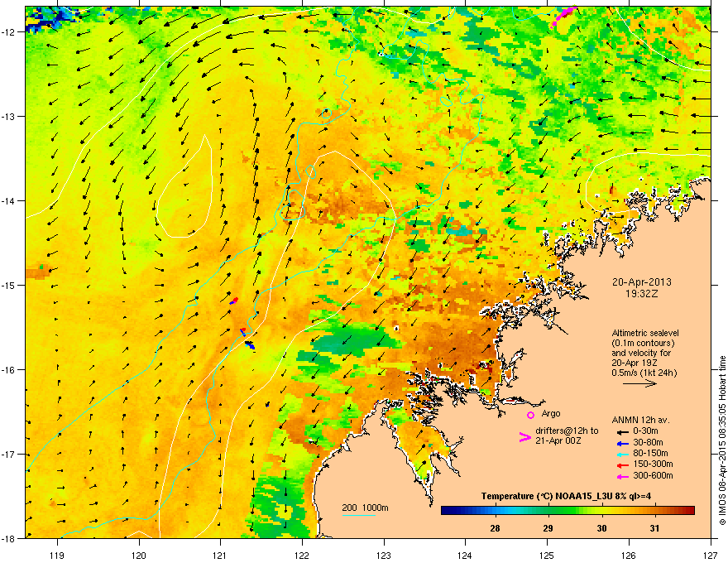728x563 pixels.
Task: Click the longitude label '127'
Action: coord(711,556)
